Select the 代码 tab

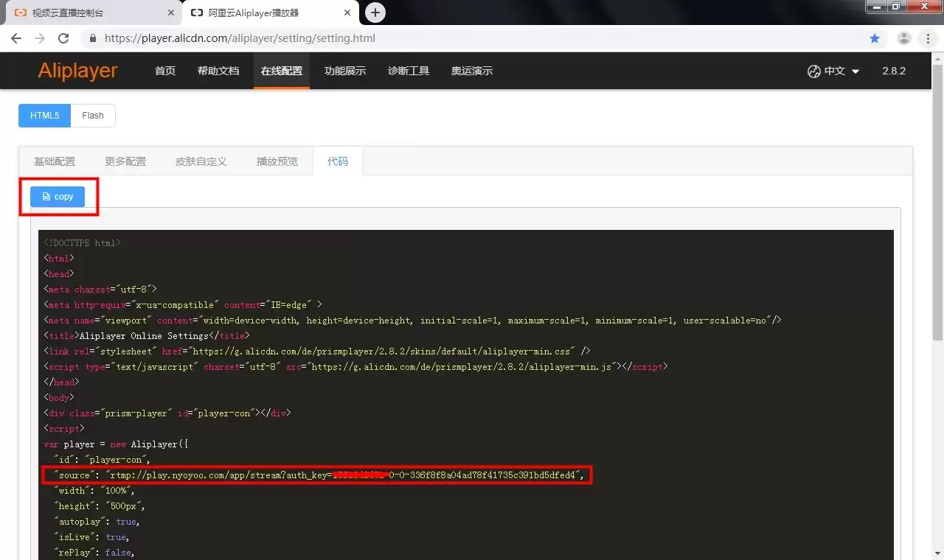click(x=338, y=161)
